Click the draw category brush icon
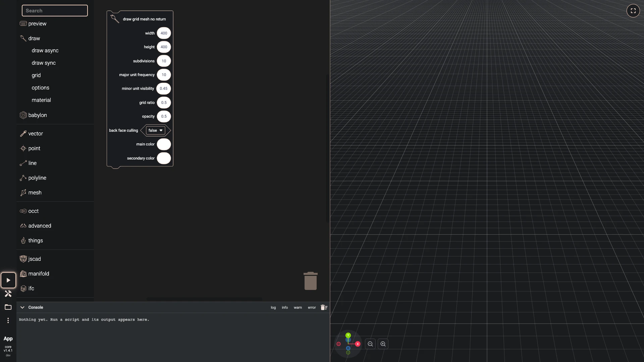 [23, 38]
